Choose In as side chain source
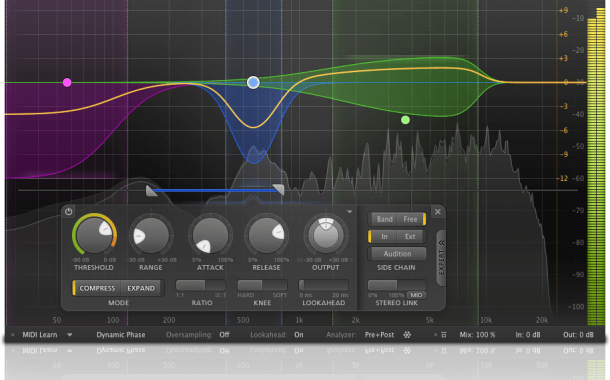 pos(384,236)
